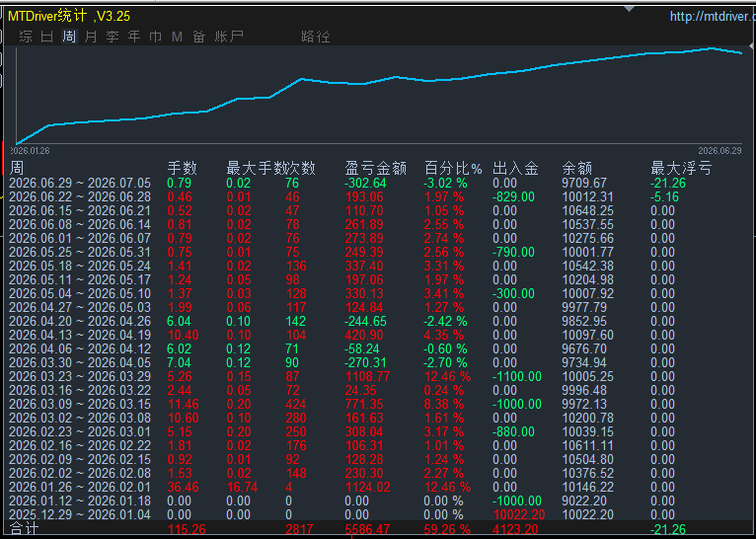This screenshot has width=756, height=539.
Task: Select the highlighted 周 weekly tab
Action: click(69, 37)
